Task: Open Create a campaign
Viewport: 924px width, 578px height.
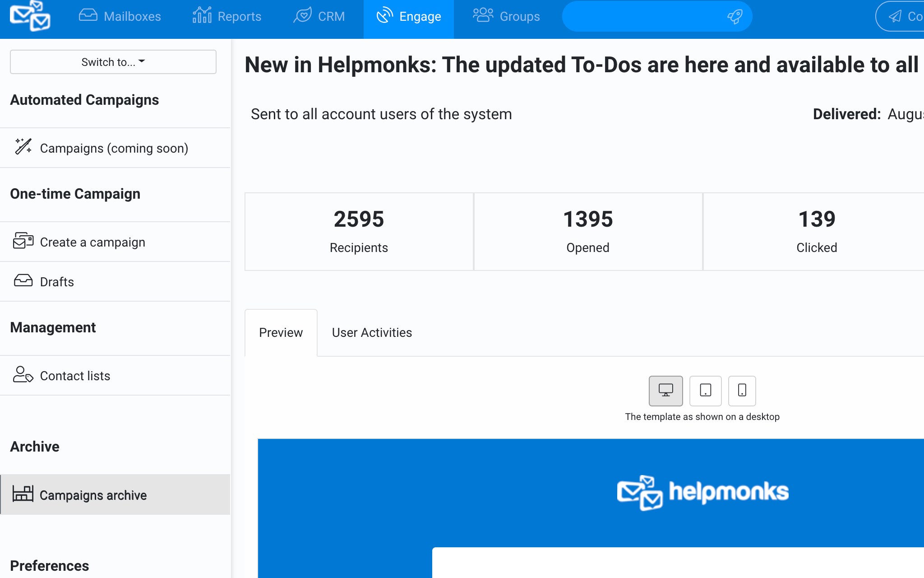Action: 92,242
